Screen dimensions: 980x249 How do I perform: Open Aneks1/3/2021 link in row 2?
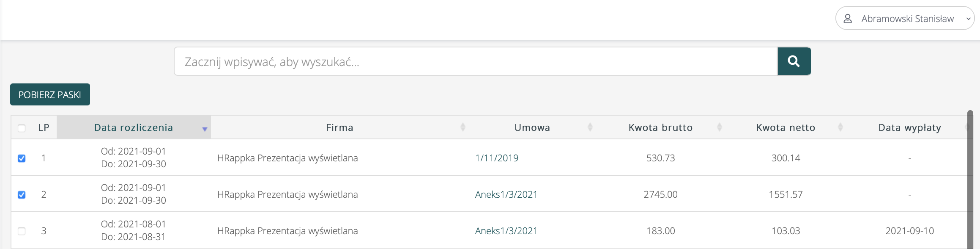[x=506, y=194]
